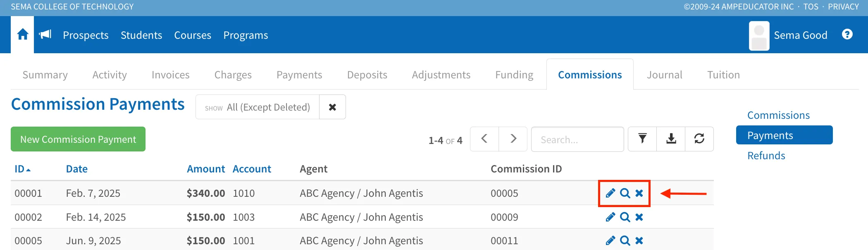This screenshot has height=250, width=868.
Task: Go to the Home icon
Action: [23, 34]
